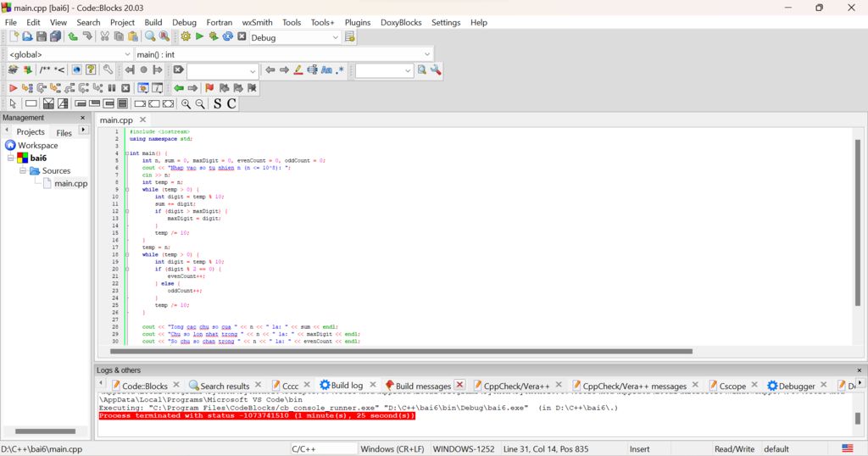Click the editor horizontal scrollbar
This screenshot has width=868, height=456.
point(401,352)
